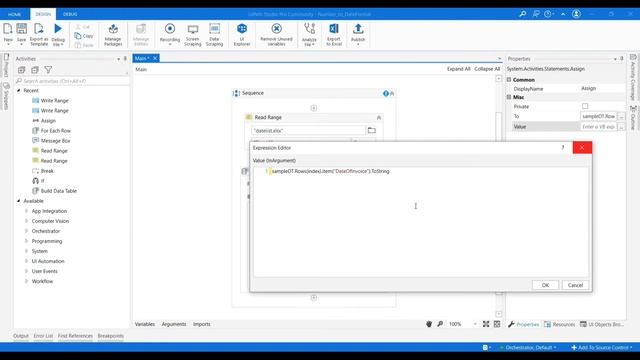Image resolution: width=640 pixels, height=360 pixels.
Task: Click the Value property input field
Action: coord(598,127)
